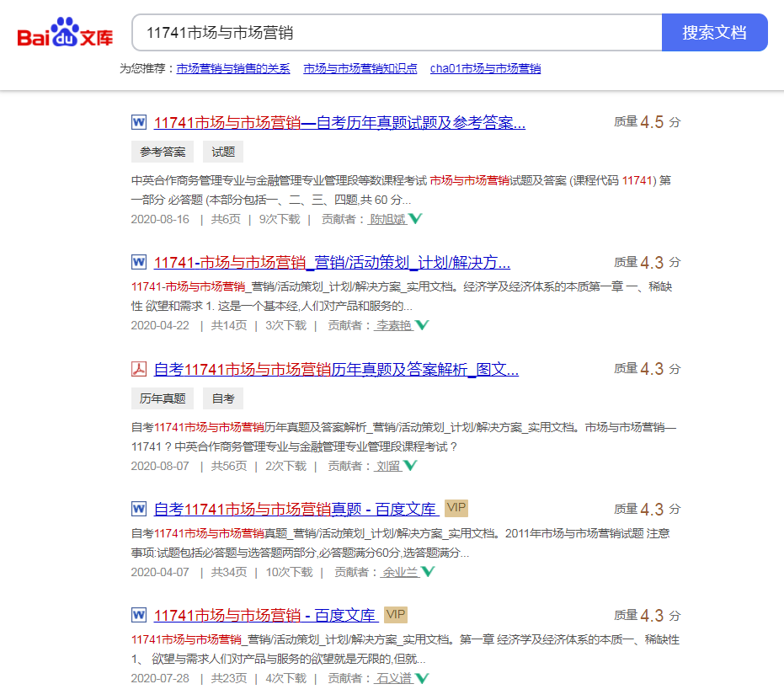
Task: Click the PDF icon of 历年真题及答案解析 result
Action: point(137,369)
